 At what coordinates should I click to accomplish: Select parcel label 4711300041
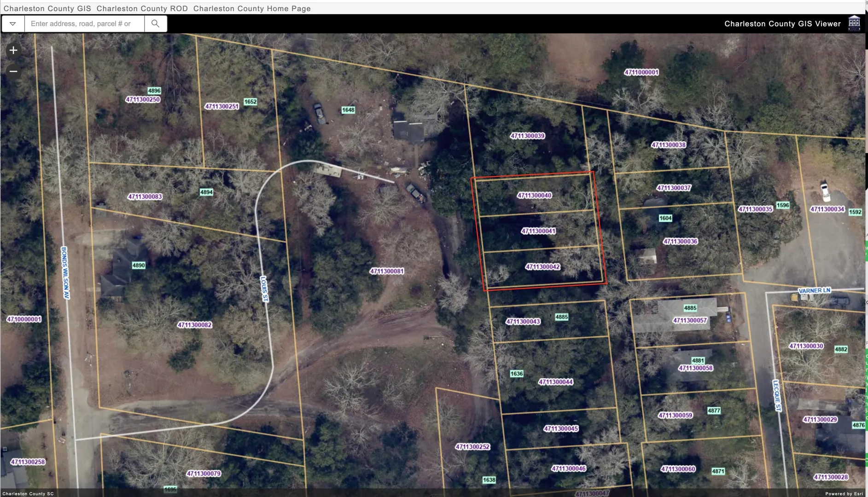click(x=538, y=231)
